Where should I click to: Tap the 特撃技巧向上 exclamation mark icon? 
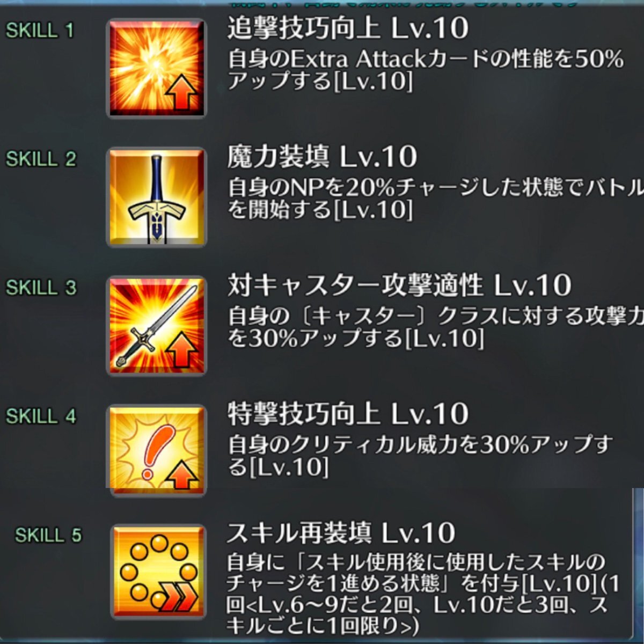pyautogui.click(x=157, y=450)
